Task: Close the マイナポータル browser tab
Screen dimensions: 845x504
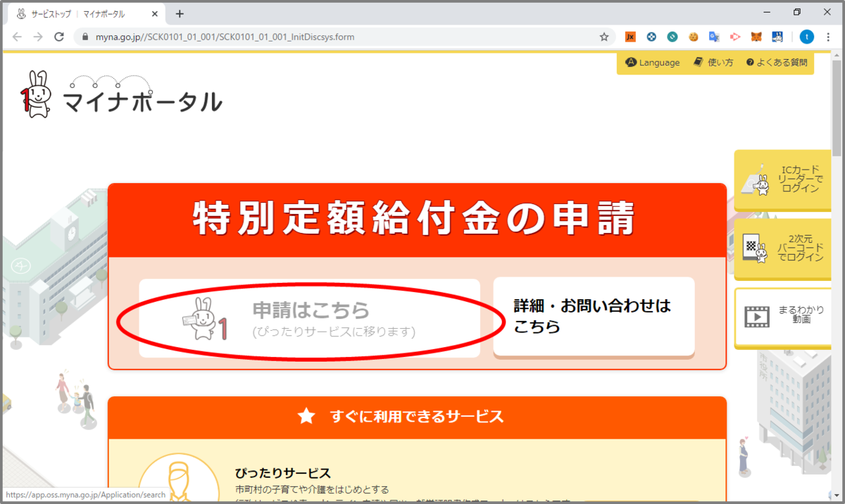Action: pyautogui.click(x=155, y=13)
